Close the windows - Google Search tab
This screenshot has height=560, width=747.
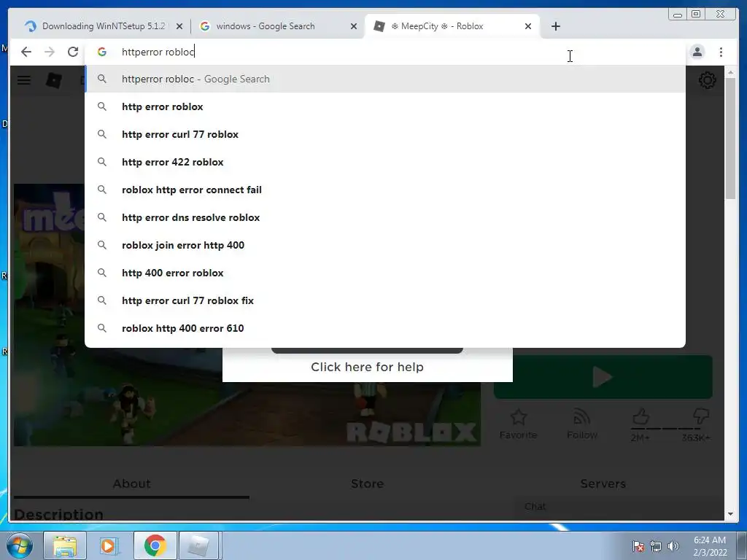point(354,27)
